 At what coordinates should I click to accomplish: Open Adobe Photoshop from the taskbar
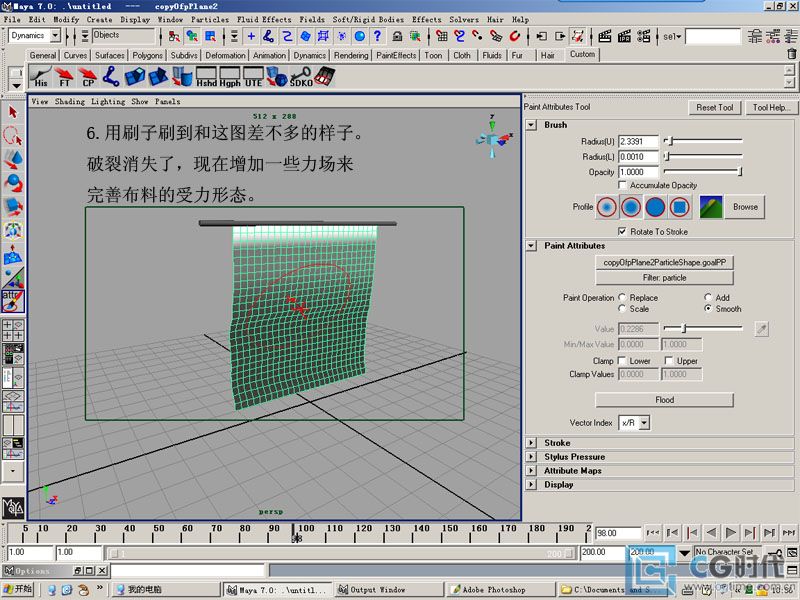coord(500,589)
